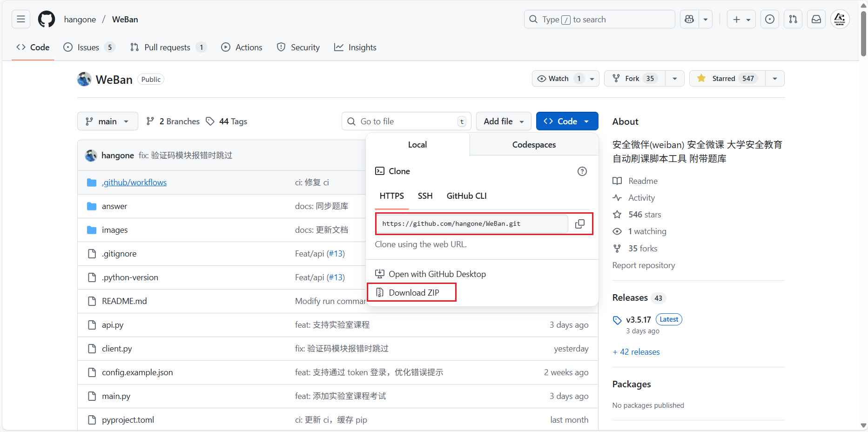
Task: Click Download ZIP
Action: (413, 293)
